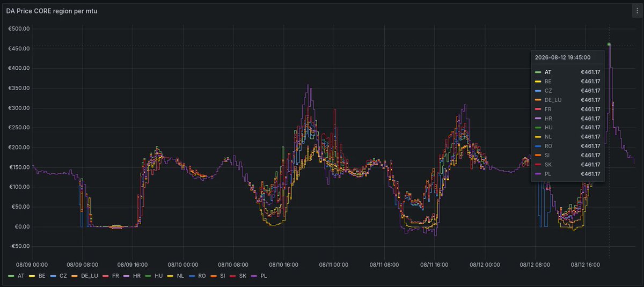Screen dimensions: 644x287
Task: Click the PL row in the tooltip
Action: [x=568, y=174]
